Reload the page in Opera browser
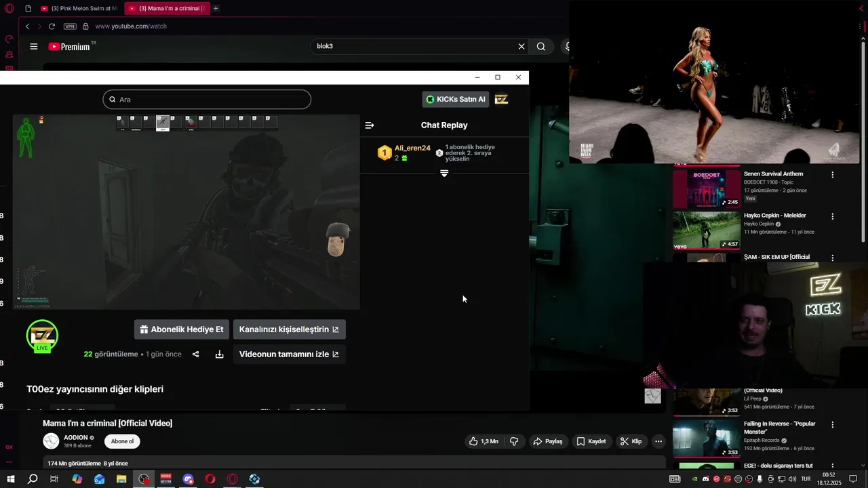 click(52, 26)
